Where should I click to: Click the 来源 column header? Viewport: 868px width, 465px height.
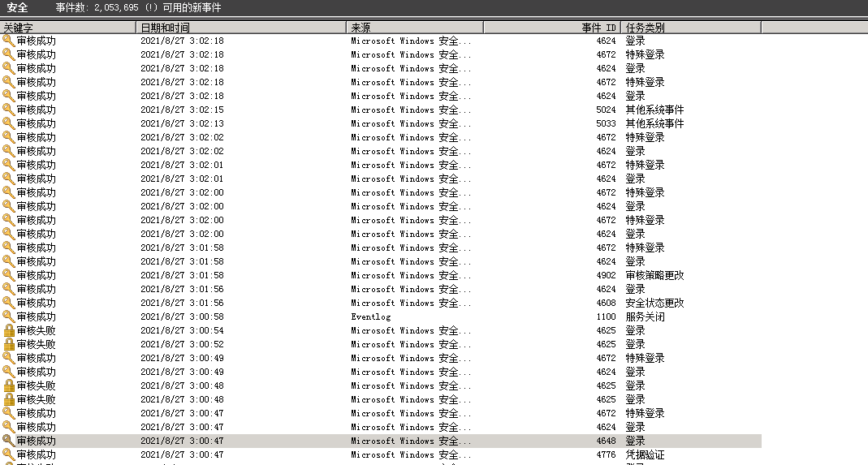[x=414, y=28]
